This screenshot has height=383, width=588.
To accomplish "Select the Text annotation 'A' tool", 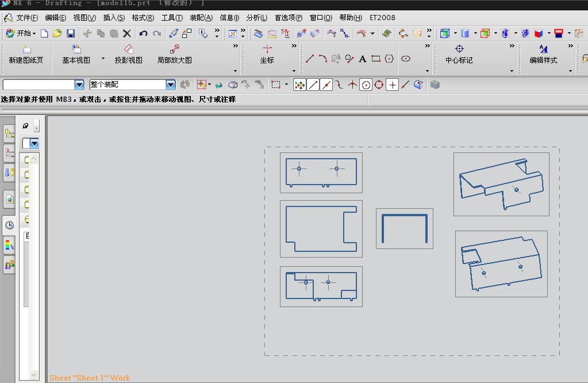I will coord(363,59).
